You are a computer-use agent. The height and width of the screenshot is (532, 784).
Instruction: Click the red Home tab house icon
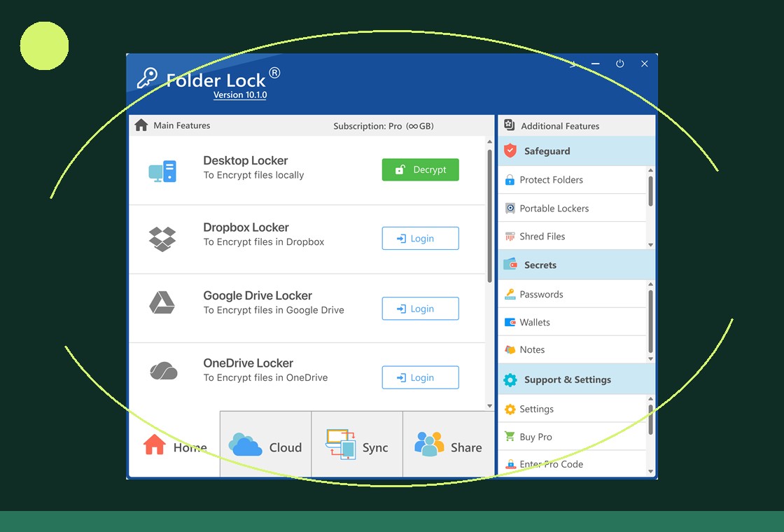(155, 444)
